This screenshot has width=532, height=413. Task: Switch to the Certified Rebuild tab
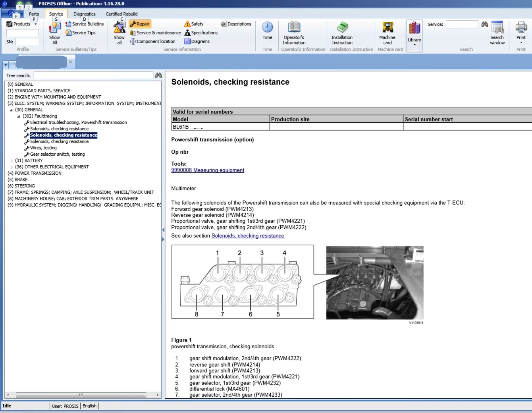click(x=121, y=14)
